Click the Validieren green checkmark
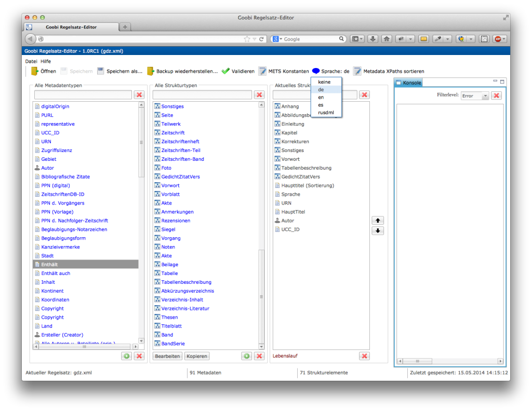Viewport: 532px width, 411px height. [x=225, y=71]
